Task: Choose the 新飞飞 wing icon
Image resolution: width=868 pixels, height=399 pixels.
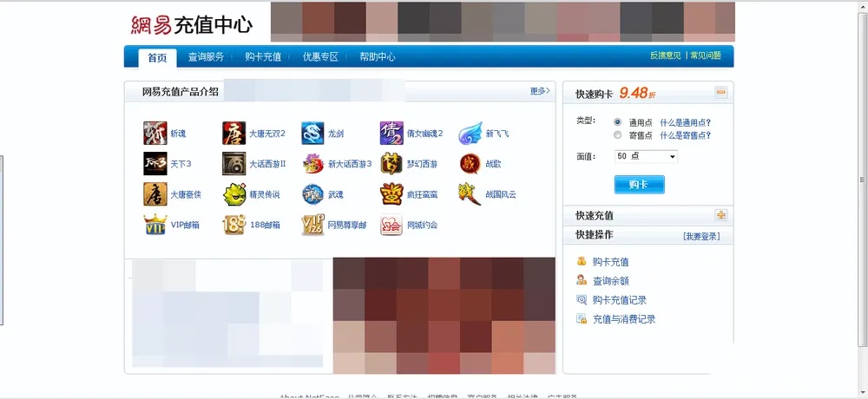Action: (x=470, y=134)
